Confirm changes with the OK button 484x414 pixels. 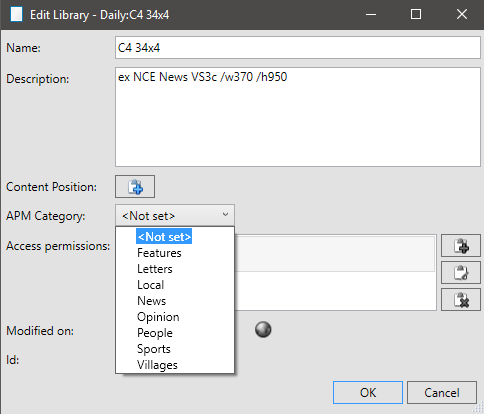368,392
